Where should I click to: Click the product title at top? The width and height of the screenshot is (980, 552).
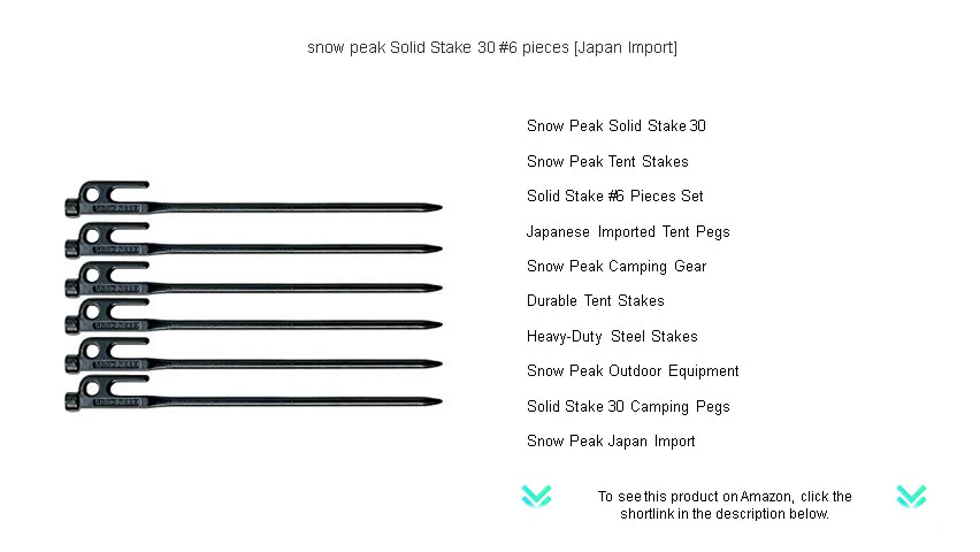(x=492, y=48)
